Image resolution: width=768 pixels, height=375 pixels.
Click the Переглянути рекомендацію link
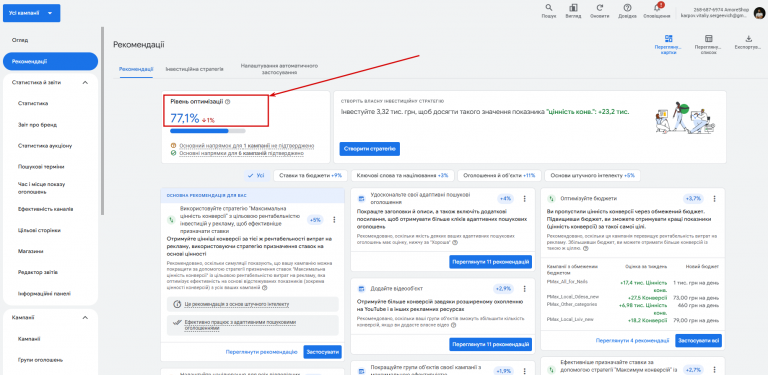[x=262, y=352]
